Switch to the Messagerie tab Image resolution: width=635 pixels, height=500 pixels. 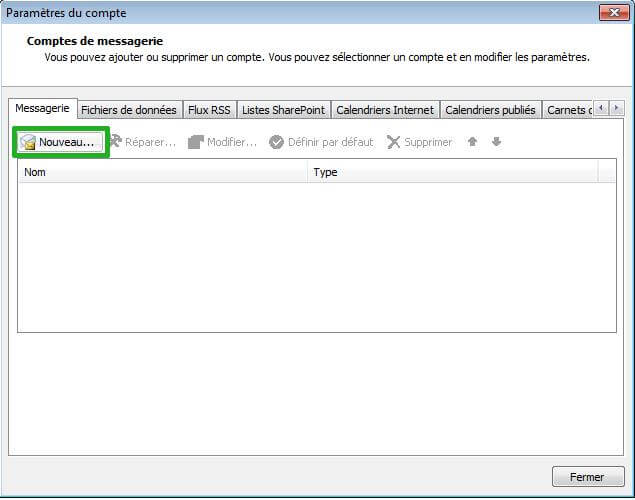pyautogui.click(x=42, y=108)
